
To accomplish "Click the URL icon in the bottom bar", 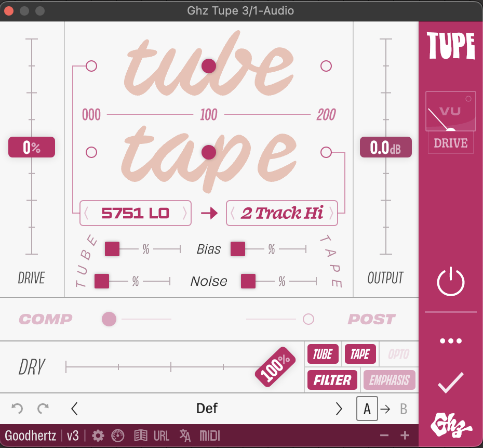I will pyautogui.click(x=161, y=436).
